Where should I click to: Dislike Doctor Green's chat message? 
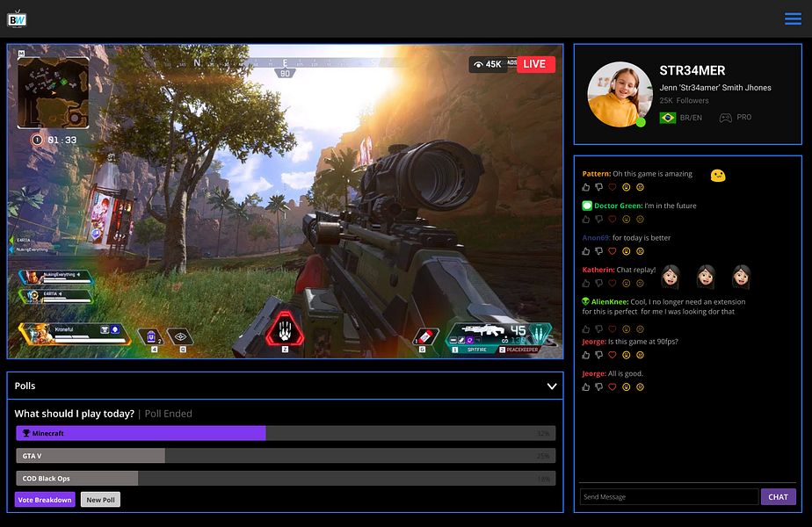[599, 218]
